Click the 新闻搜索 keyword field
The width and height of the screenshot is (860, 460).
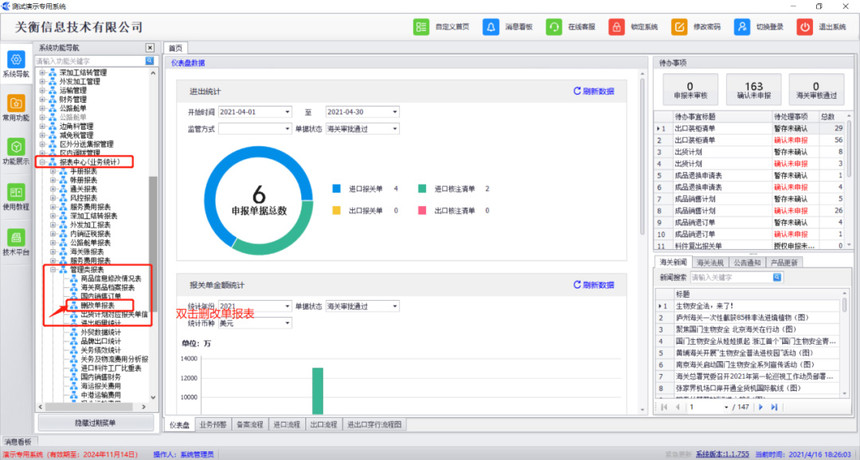731,277
